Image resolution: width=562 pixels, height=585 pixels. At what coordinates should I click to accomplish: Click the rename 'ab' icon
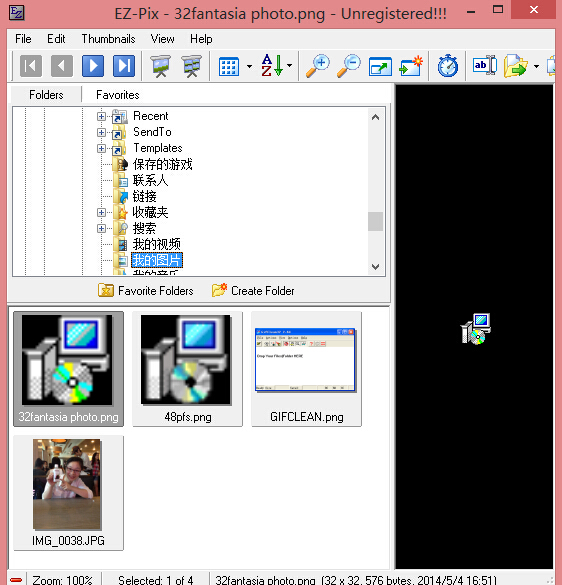pos(485,66)
